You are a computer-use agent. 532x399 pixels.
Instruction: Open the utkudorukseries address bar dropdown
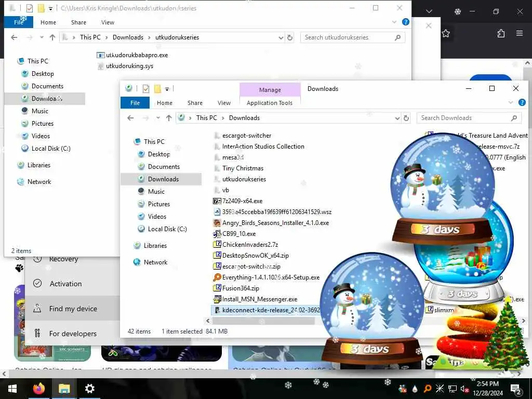[281, 37]
